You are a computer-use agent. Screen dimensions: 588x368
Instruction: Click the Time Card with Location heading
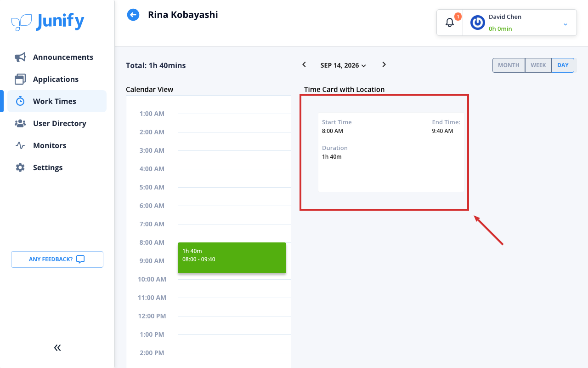point(344,89)
